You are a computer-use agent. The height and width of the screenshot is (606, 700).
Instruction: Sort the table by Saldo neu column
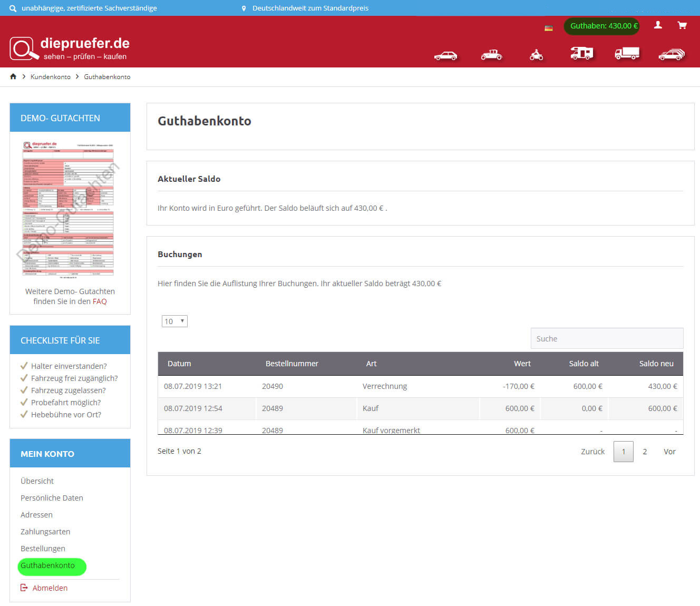click(656, 364)
